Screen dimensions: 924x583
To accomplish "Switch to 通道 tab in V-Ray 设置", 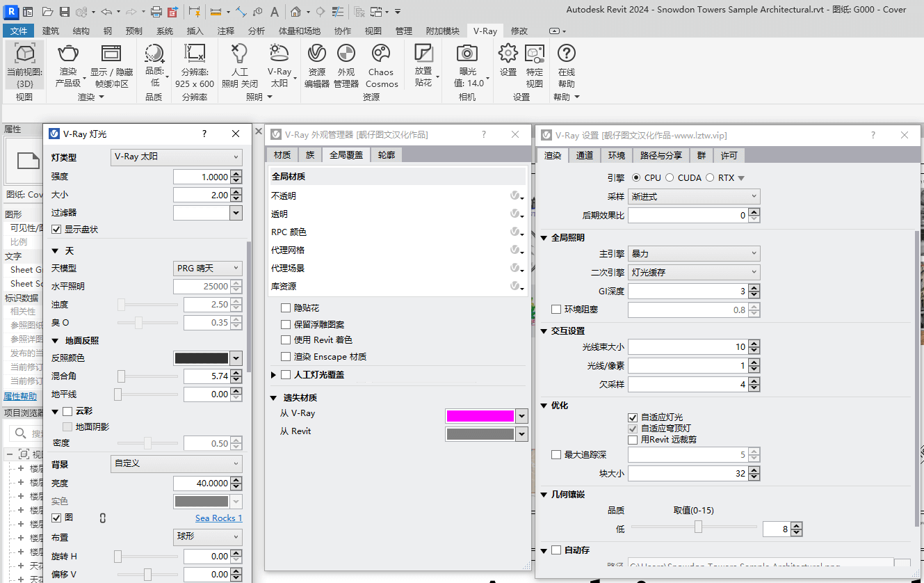I will point(585,155).
